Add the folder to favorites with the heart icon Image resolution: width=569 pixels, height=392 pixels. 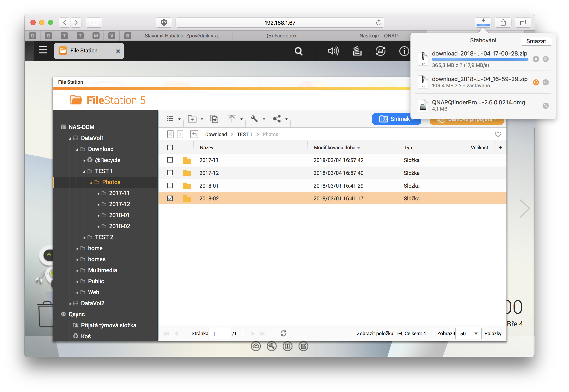498,134
